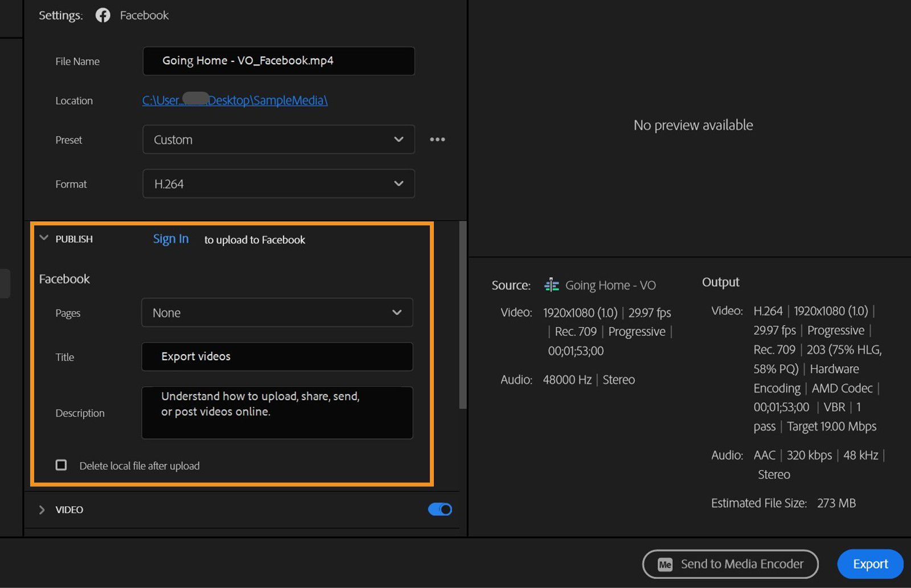Open the SampleMedia location link
The image size is (911, 588).
(x=234, y=100)
